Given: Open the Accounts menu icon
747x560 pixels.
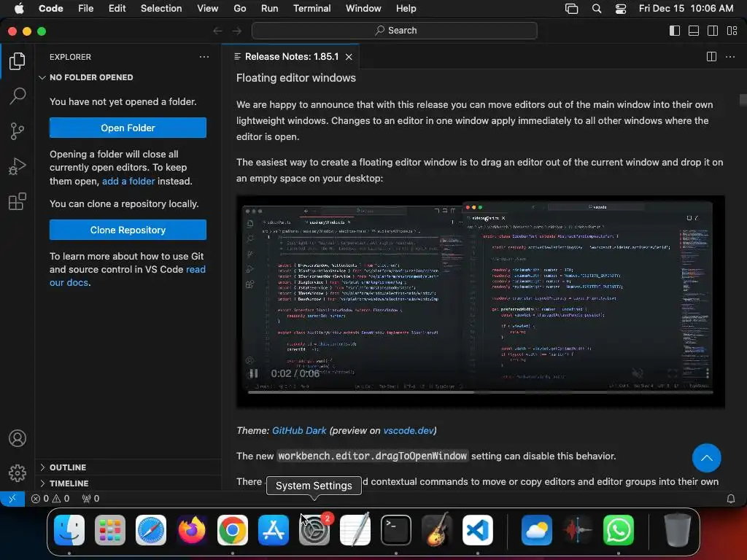Looking at the screenshot, I should pyautogui.click(x=18, y=438).
